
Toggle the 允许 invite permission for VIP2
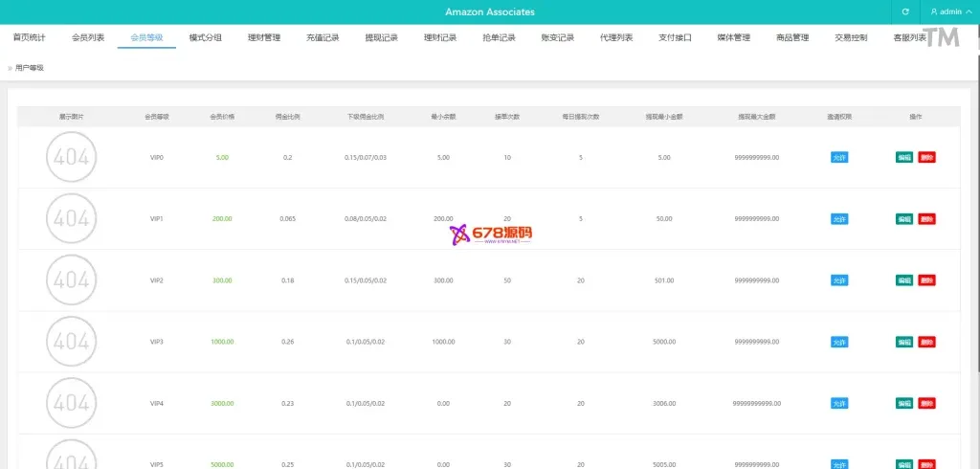839,280
